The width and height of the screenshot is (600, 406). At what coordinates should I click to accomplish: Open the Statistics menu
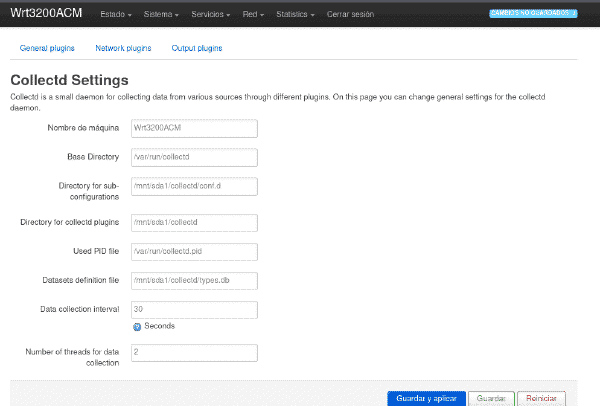[x=295, y=14]
